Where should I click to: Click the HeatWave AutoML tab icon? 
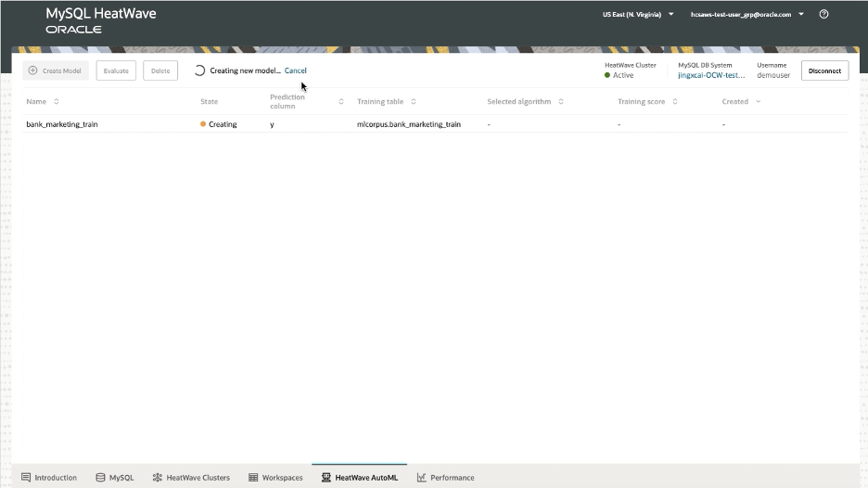pyautogui.click(x=326, y=478)
